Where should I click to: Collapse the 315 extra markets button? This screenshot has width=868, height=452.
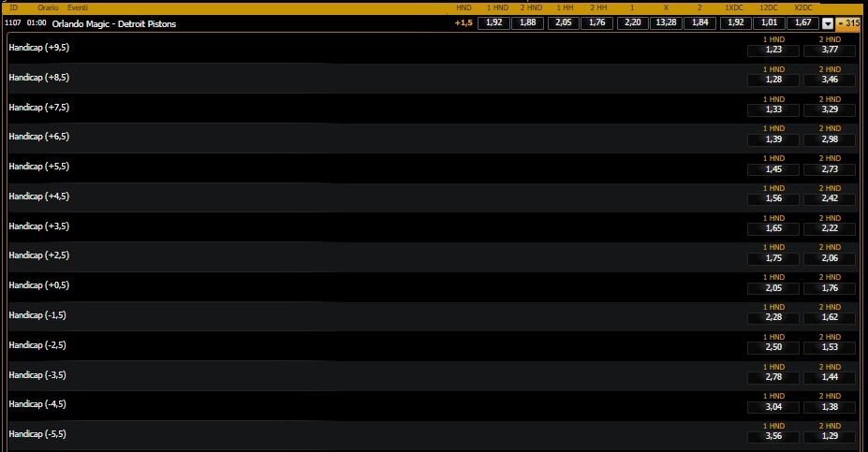[x=848, y=23]
